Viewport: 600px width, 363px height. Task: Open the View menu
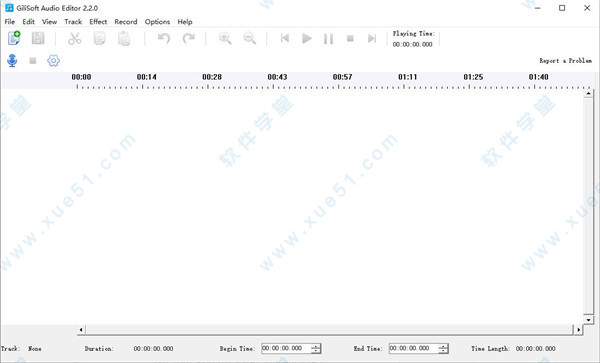[49, 22]
